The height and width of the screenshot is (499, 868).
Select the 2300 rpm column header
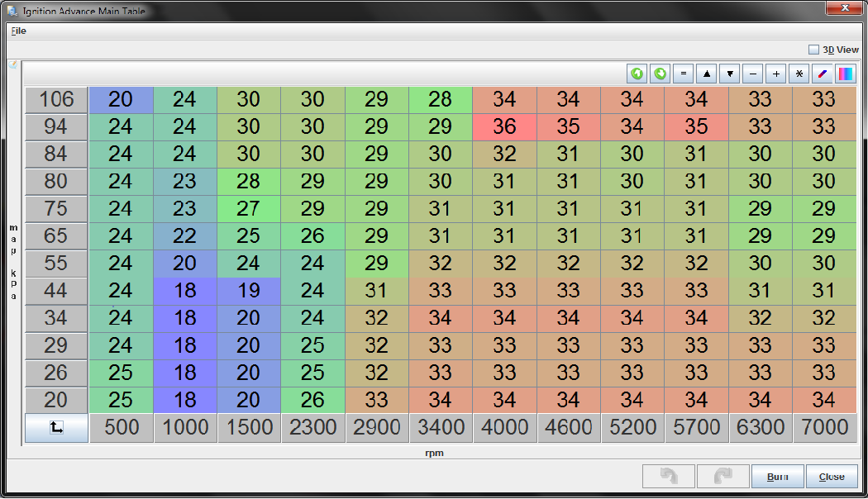coord(313,428)
